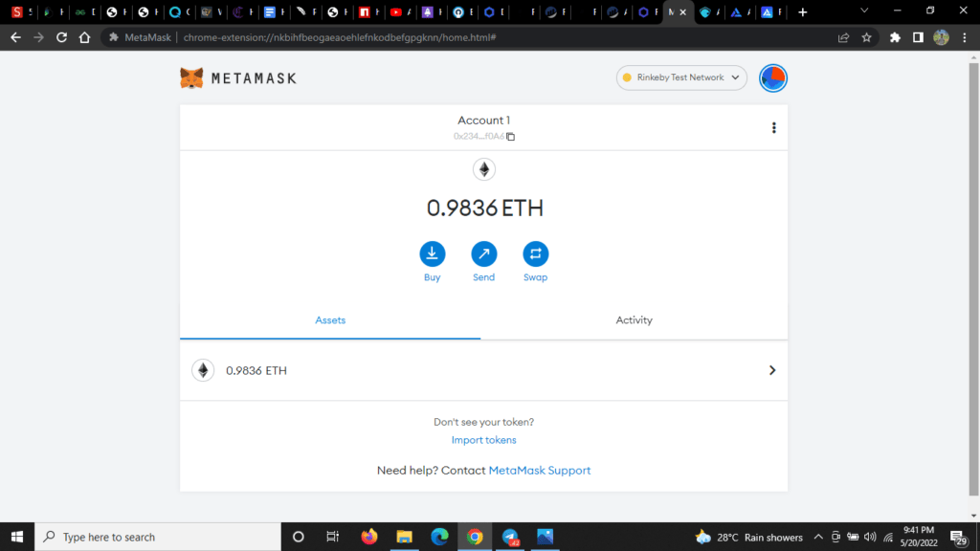
Task: Open the tab search dropdown arrow
Action: click(x=864, y=11)
